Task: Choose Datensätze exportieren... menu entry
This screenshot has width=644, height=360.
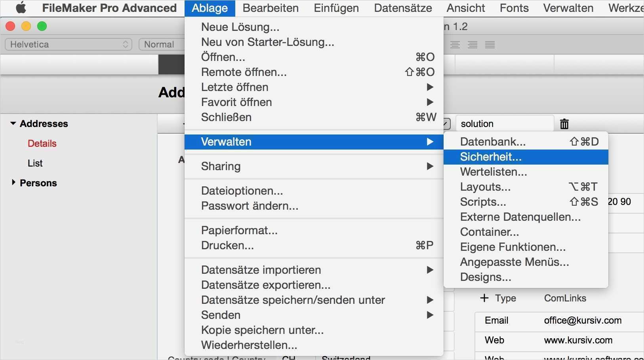Action: [x=266, y=285]
